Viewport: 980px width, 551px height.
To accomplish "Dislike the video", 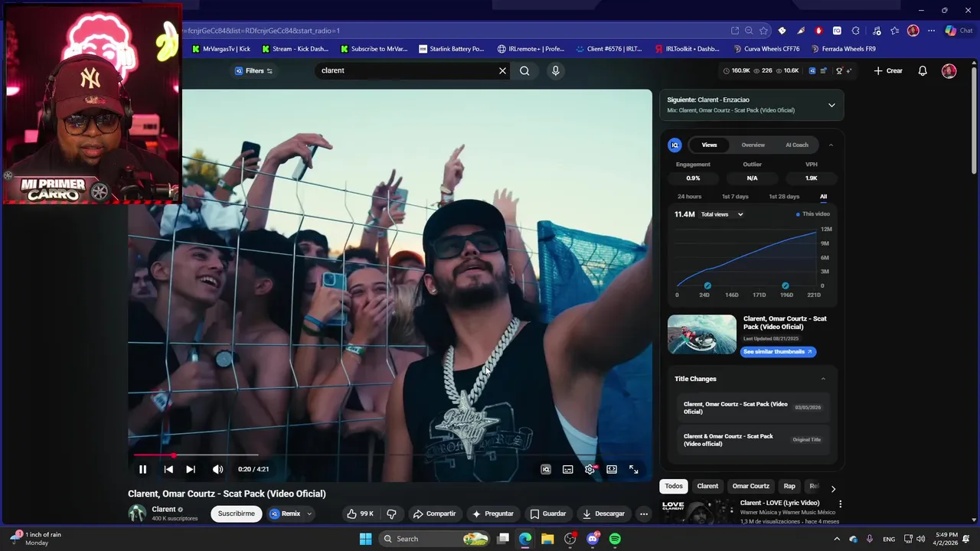I will pyautogui.click(x=392, y=514).
